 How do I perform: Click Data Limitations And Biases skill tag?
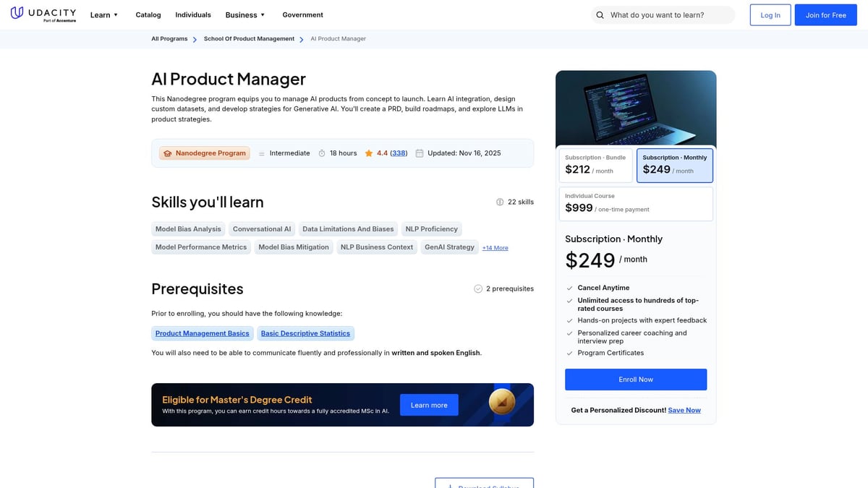point(348,229)
